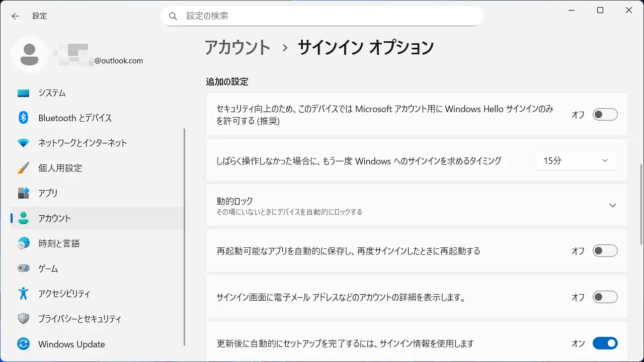Click the 個人用設定 paintbrush icon
Viewport: 644px width, 362px height.
point(23,168)
